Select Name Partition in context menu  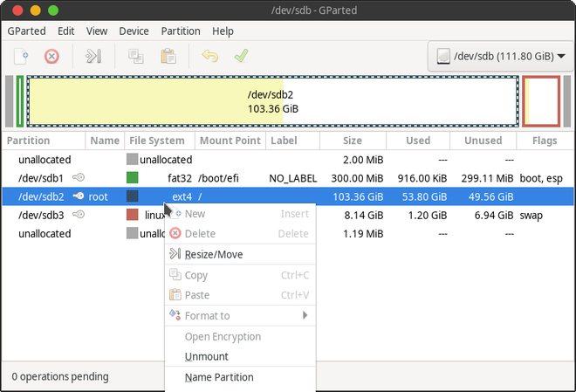pos(240,377)
